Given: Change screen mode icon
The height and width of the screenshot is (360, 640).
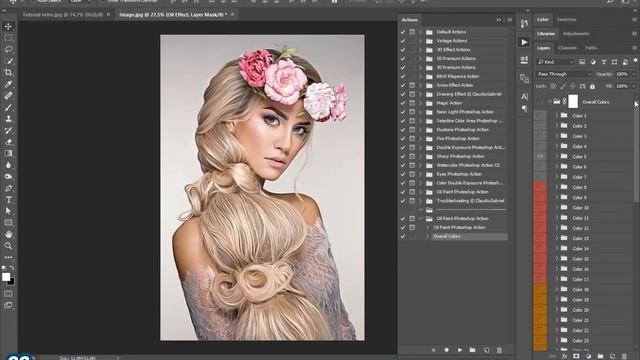Looking at the screenshot, I should (8, 305).
